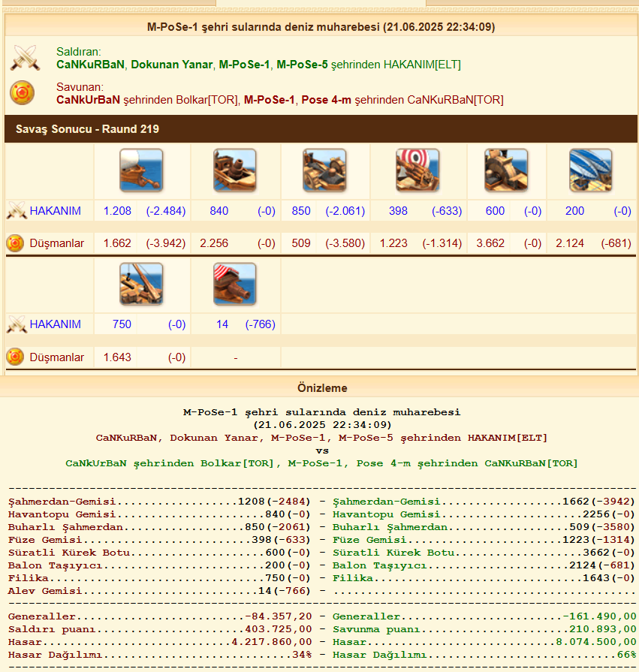Click HAKANIM name in the 1.208 row
Screen dimensions: 639x672
click(56, 211)
